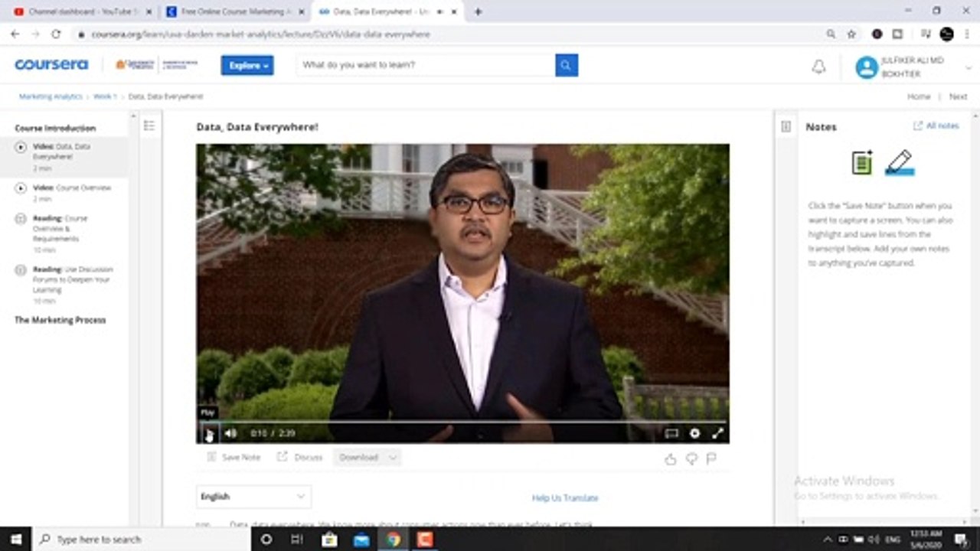
Task: Click the highlighter pen icon in Notes
Action: 900,163
